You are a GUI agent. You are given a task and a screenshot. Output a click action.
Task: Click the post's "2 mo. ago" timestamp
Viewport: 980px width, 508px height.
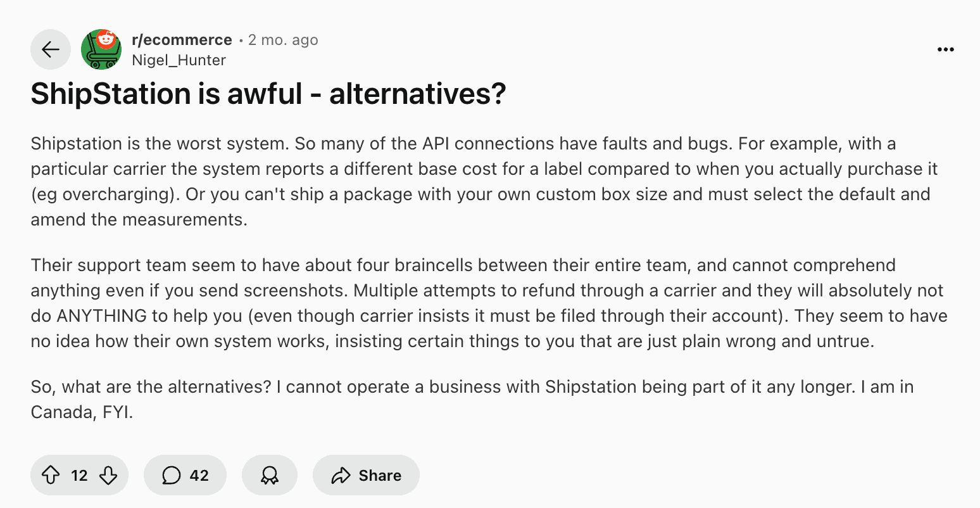click(x=283, y=40)
